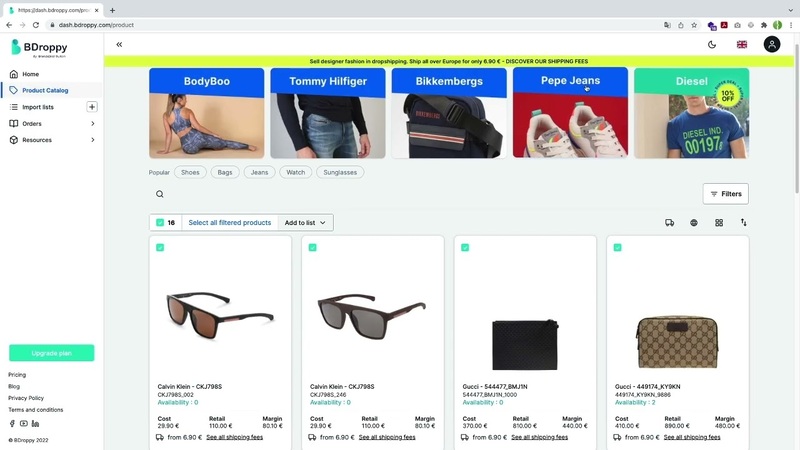Open the Add to list dropdown
The height and width of the screenshot is (450, 800).
(x=305, y=222)
